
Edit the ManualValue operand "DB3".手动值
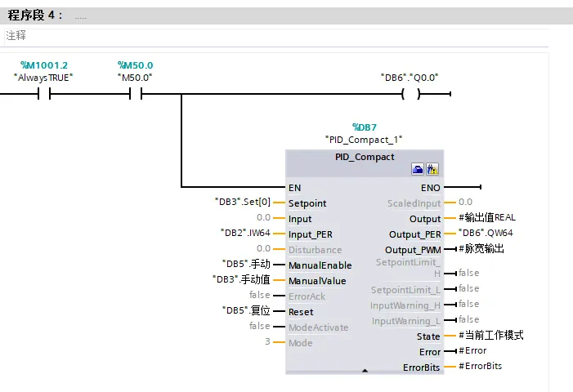tap(242, 279)
